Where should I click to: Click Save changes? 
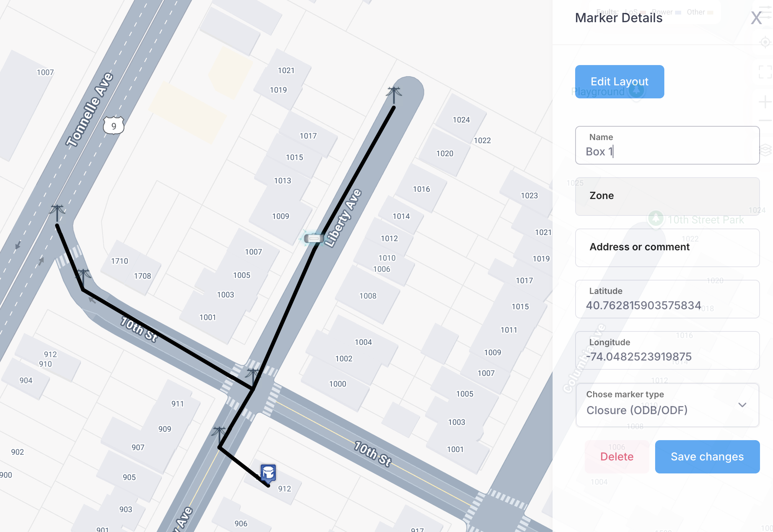point(707,457)
